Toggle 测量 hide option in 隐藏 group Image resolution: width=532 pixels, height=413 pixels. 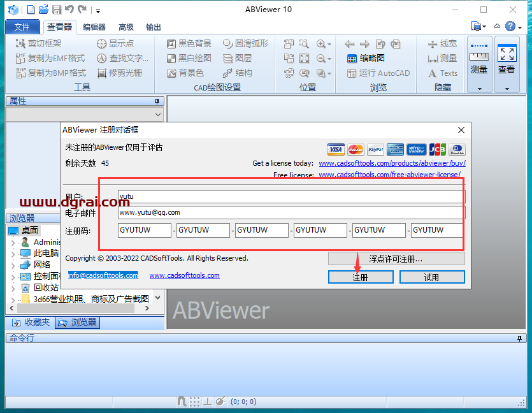[442, 59]
